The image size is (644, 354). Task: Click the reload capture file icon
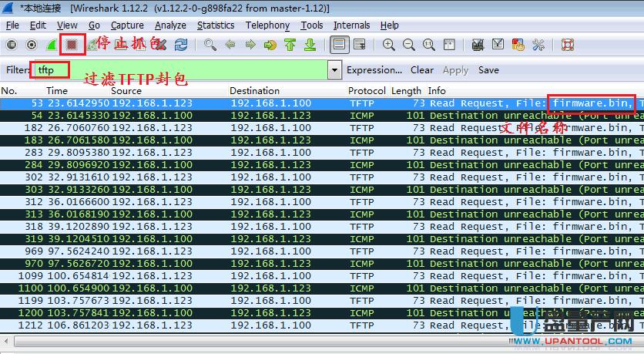click(181, 45)
